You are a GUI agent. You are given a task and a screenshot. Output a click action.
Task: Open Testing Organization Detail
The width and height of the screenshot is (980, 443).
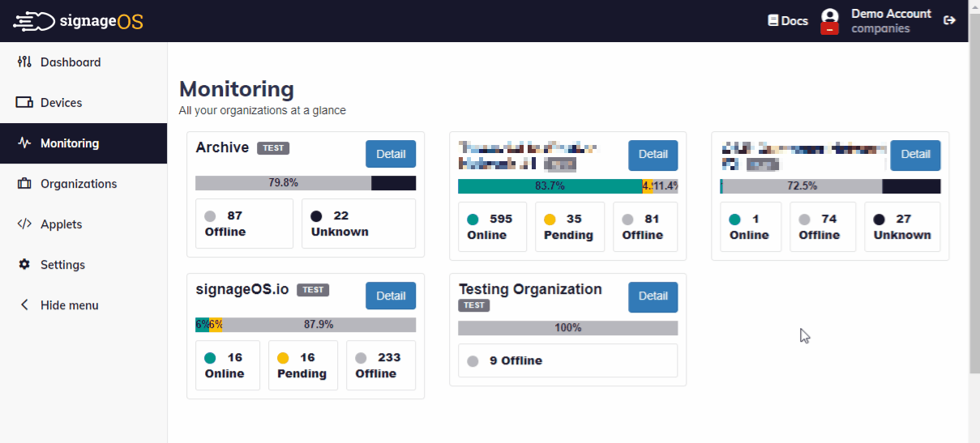tap(653, 296)
